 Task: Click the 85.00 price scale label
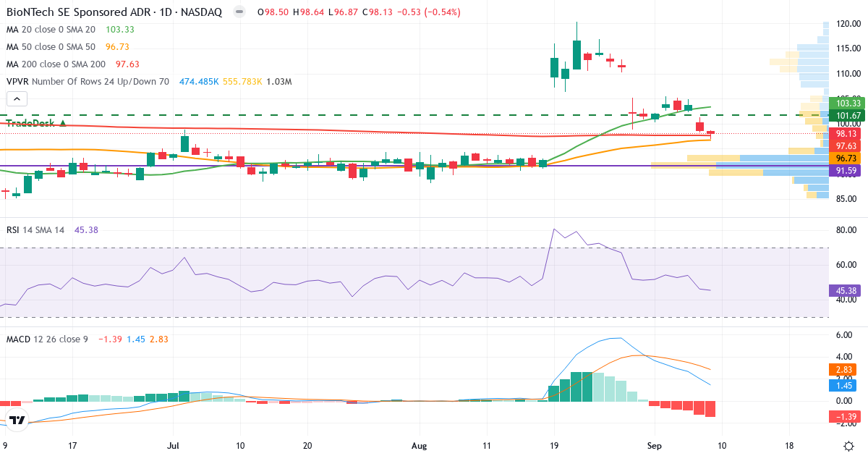click(846, 200)
